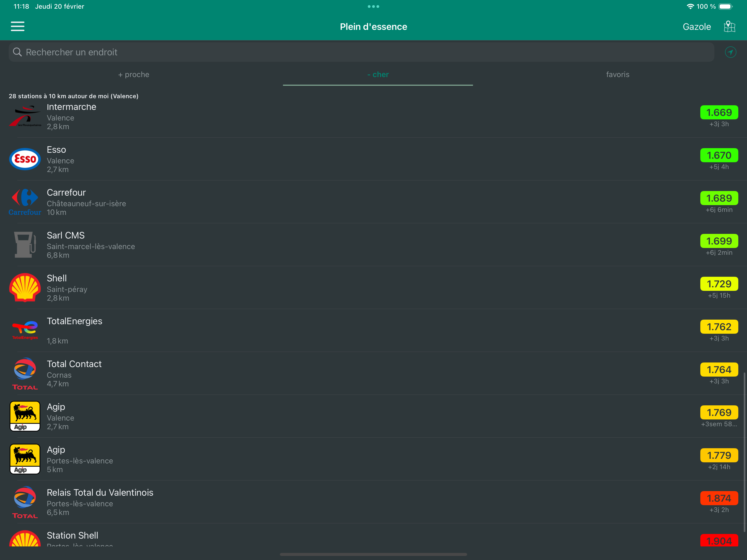Open the Esso station name
Viewport: 747px width, 560px height.
(56, 149)
